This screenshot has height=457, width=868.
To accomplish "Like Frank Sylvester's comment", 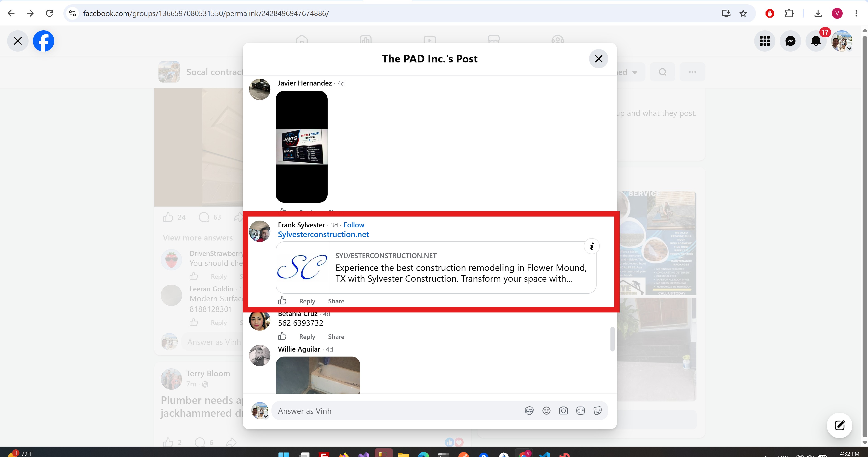I will [282, 301].
